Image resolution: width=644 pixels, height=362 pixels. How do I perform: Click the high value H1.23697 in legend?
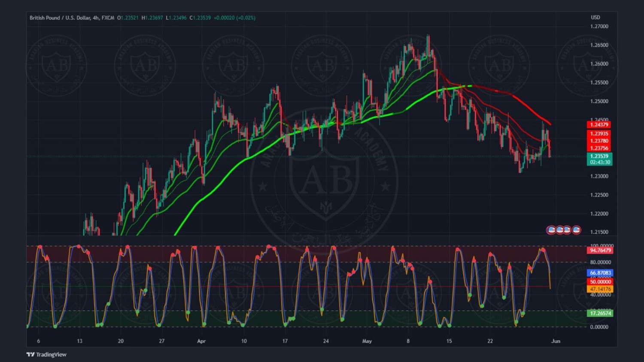152,18
